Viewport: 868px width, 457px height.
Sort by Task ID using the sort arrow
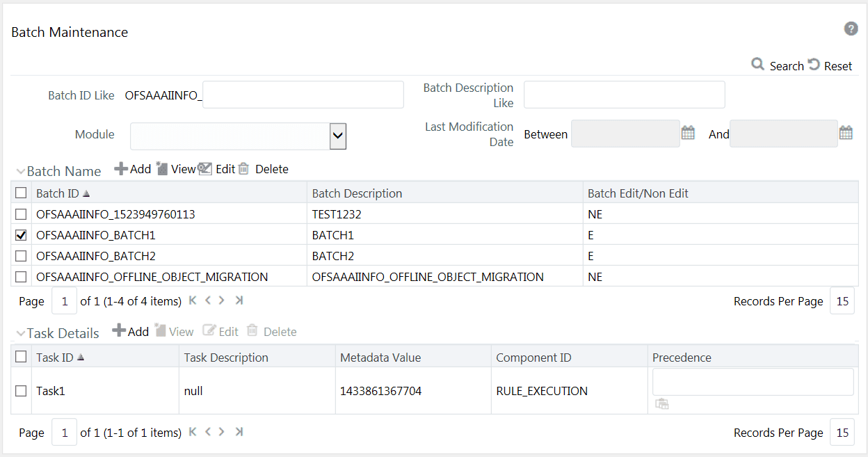tap(81, 358)
